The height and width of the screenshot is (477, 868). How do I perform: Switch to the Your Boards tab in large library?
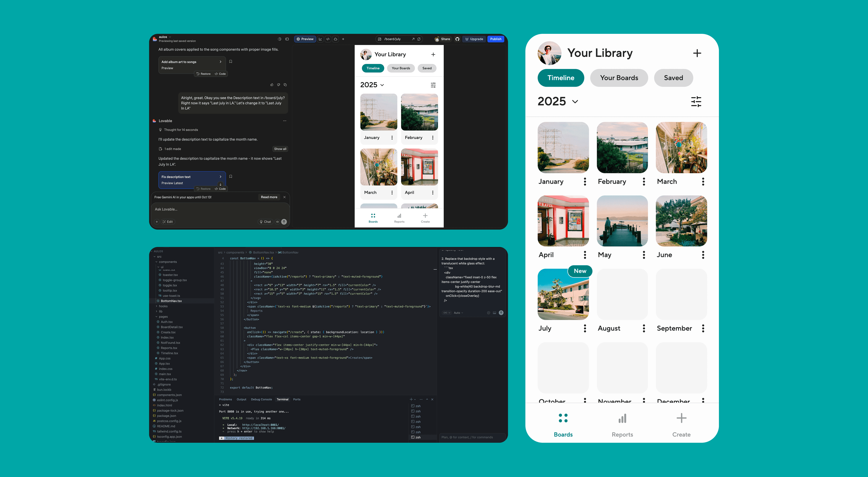[x=619, y=78]
